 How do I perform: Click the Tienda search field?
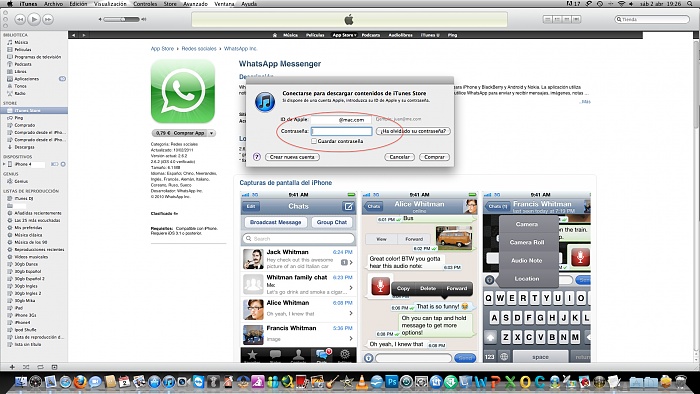pyautogui.click(x=652, y=19)
